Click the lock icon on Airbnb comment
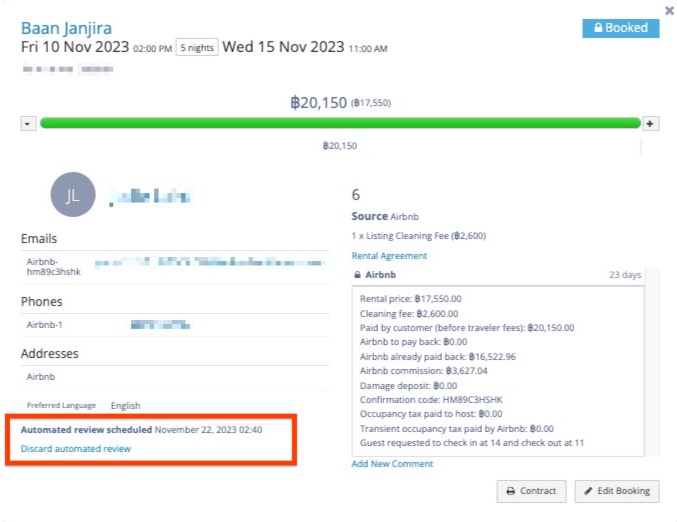The height and width of the screenshot is (522, 677). 358,274
